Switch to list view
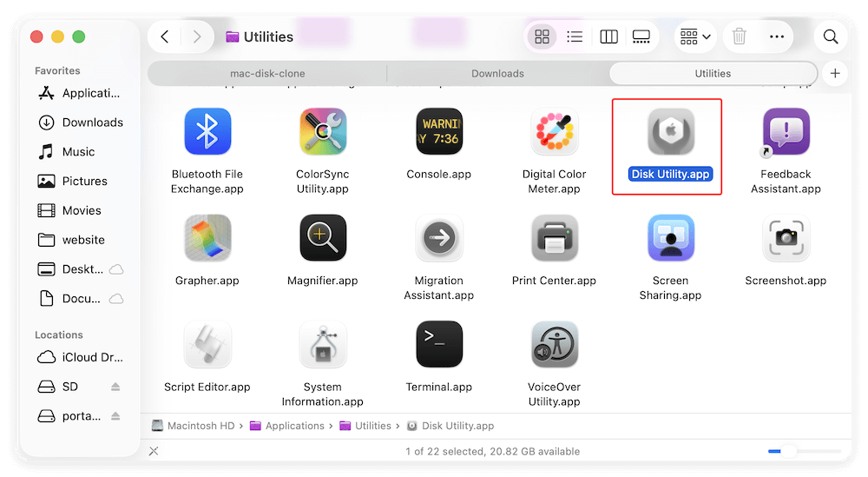 pyautogui.click(x=575, y=36)
